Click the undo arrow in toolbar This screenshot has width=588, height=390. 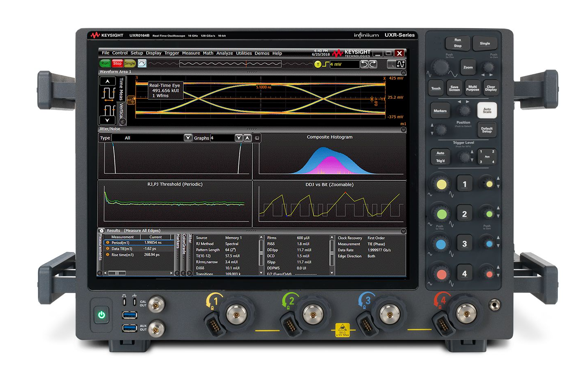(365, 64)
